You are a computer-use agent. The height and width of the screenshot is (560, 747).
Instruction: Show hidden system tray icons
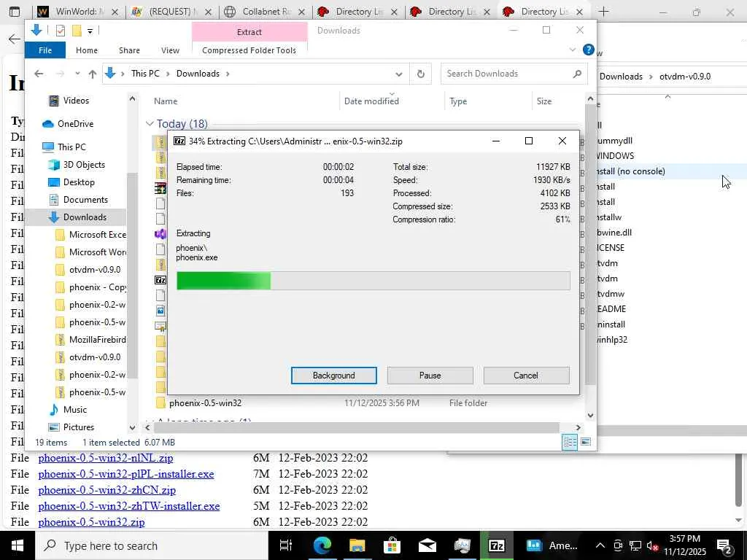[600, 545]
